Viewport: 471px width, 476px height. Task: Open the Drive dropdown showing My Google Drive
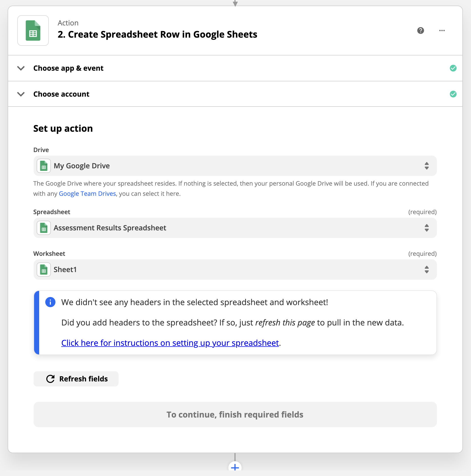(235, 166)
